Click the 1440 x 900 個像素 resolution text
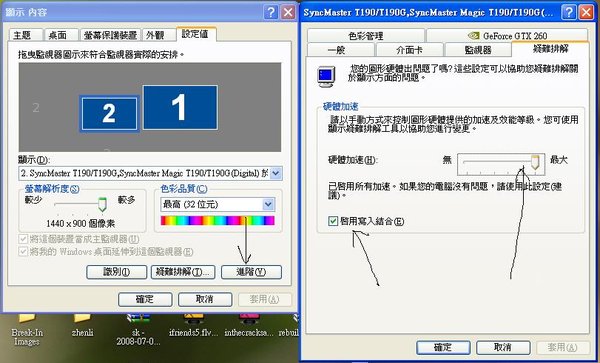 pyautogui.click(x=80, y=223)
